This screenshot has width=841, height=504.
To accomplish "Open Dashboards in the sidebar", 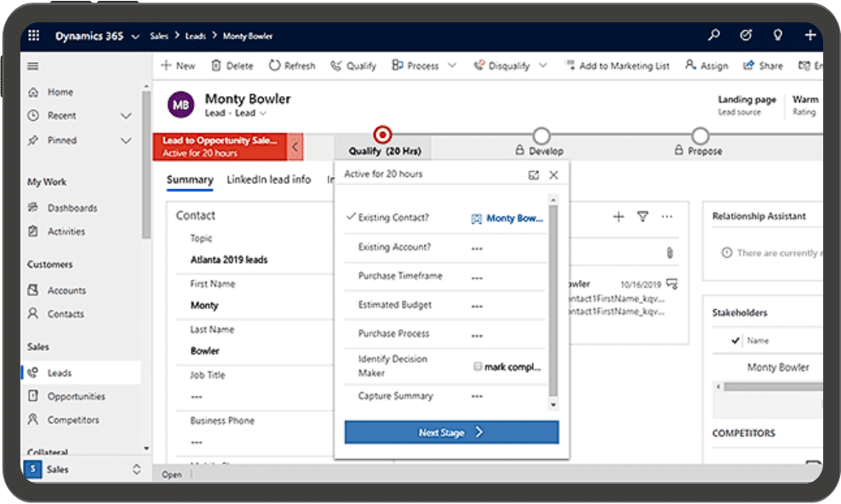I will pos(72,208).
